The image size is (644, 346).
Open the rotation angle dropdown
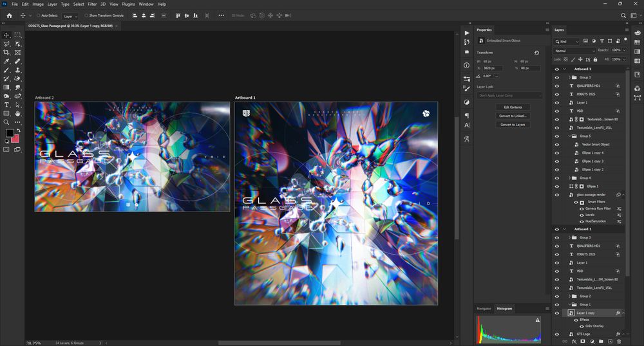pyautogui.click(x=497, y=77)
